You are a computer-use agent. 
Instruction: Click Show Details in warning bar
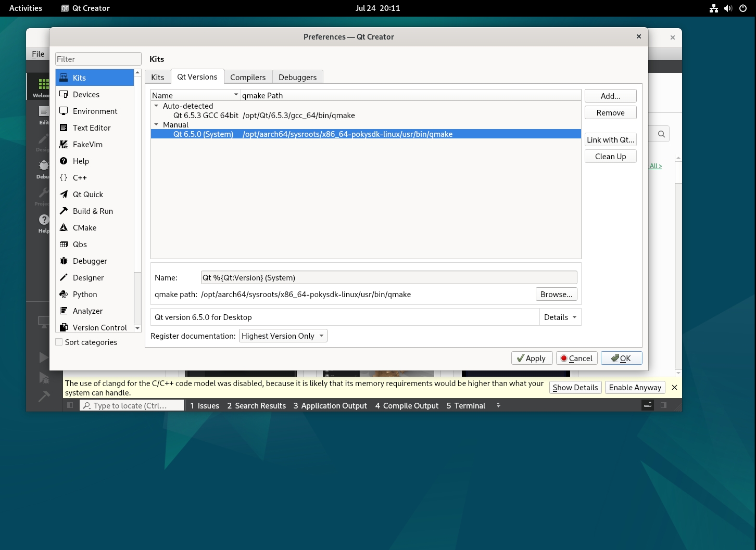tap(575, 387)
